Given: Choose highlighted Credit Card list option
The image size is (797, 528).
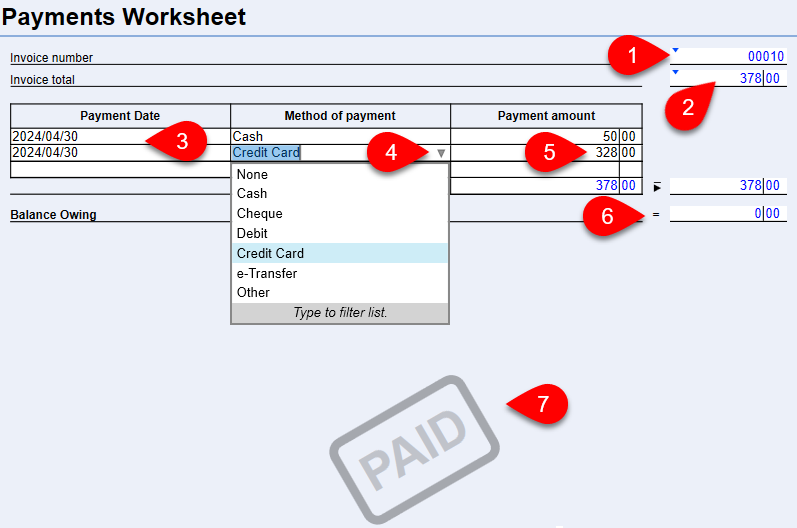Looking at the screenshot, I should click(x=340, y=253).
